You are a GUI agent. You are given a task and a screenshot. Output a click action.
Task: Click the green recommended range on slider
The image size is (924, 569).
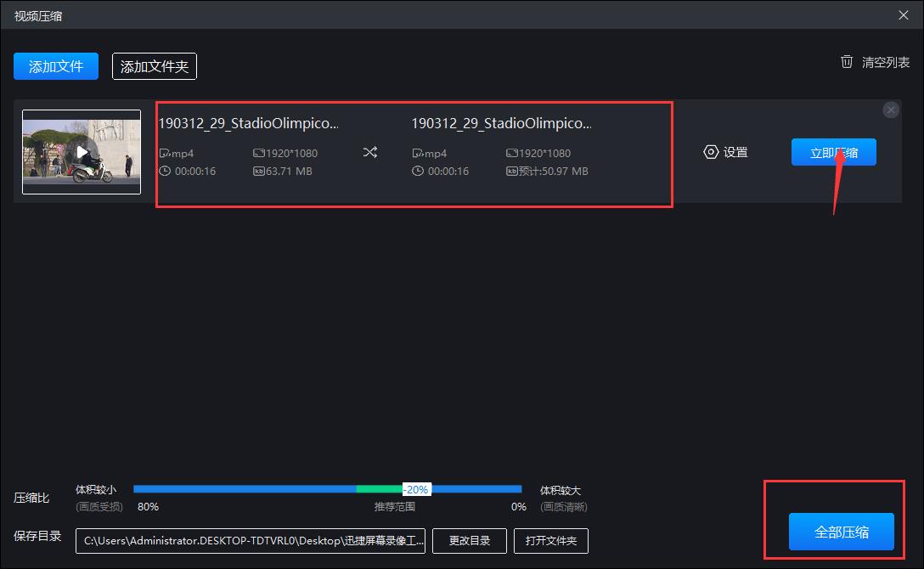pyautogui.click(x=380, y=489)
